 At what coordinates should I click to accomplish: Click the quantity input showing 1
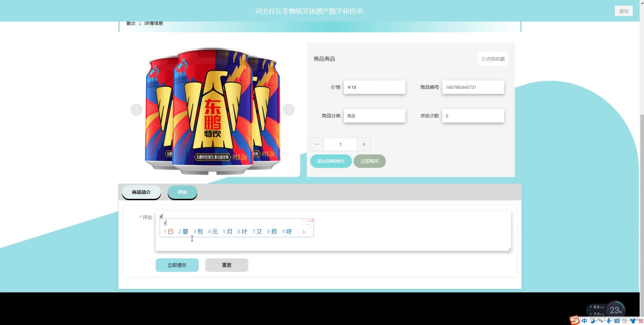tap(340, 144)
